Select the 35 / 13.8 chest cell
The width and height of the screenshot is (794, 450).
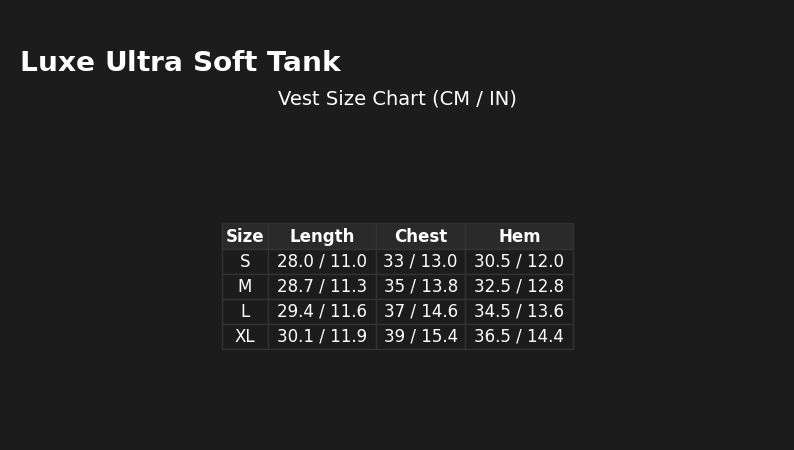(x=421, y=287)
